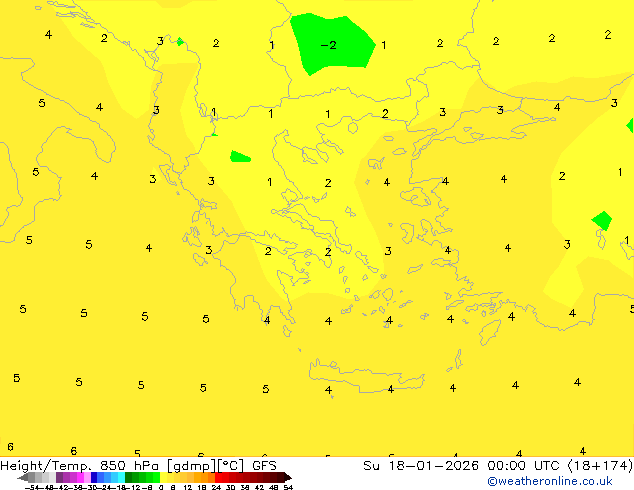Click the cyan swatch in the legend
The image size is (634, 490).
tap(121, 477)
